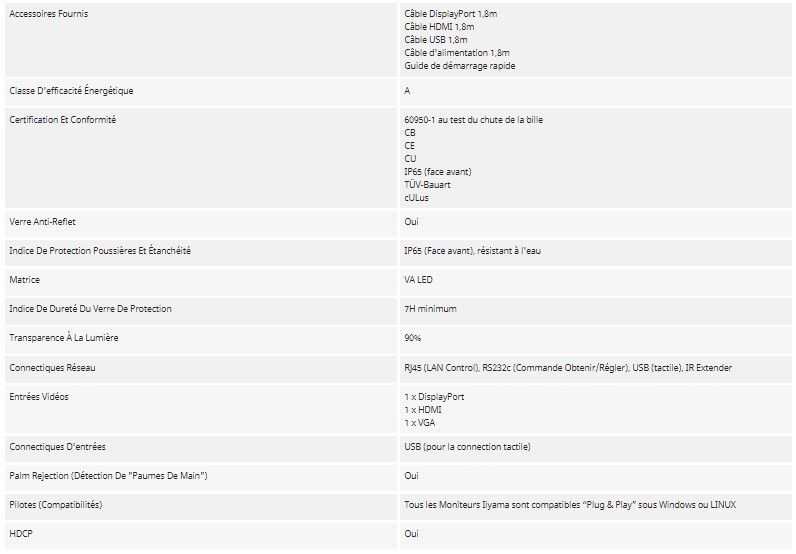Click "Indice De Protection Poussières Et Étanchéité" label
This screenshot has height=554, width=796.
pos(100,251)
